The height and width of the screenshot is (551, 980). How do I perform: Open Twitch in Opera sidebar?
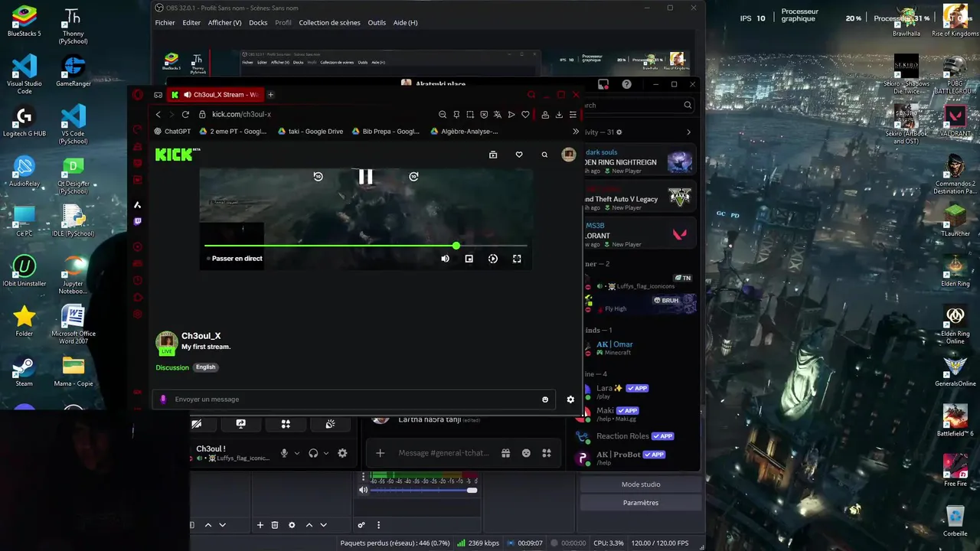pos(138,222)
